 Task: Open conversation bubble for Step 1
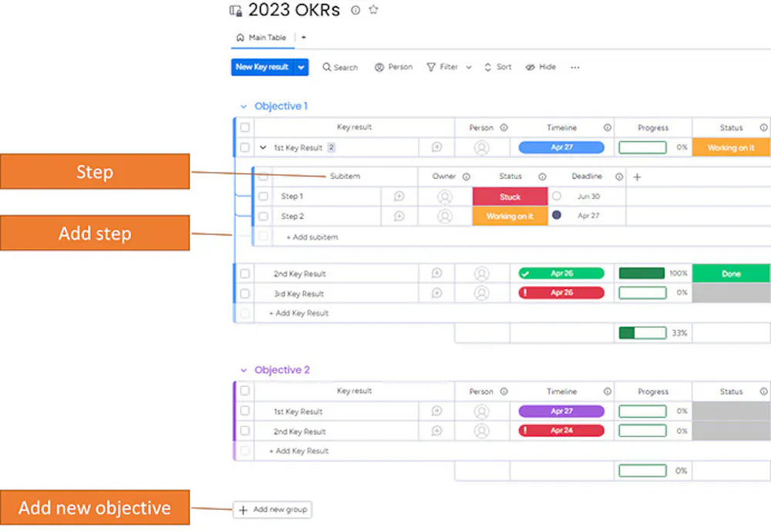[399, 196]
